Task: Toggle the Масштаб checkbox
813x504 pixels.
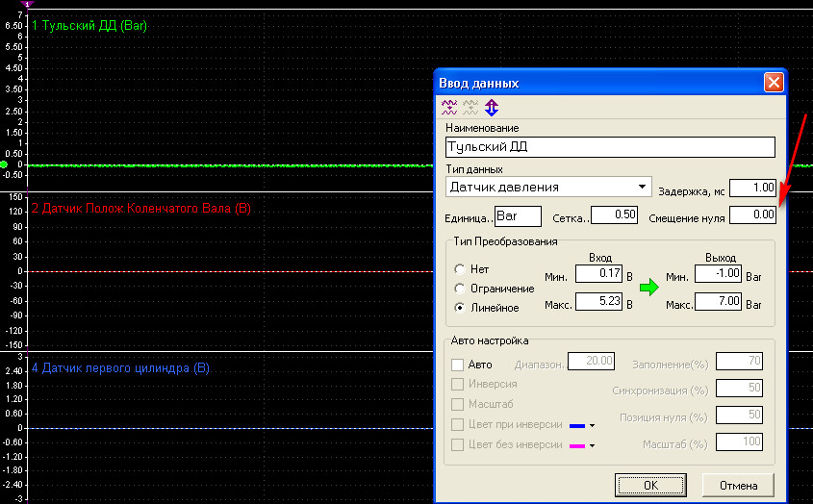Action: 457,404
